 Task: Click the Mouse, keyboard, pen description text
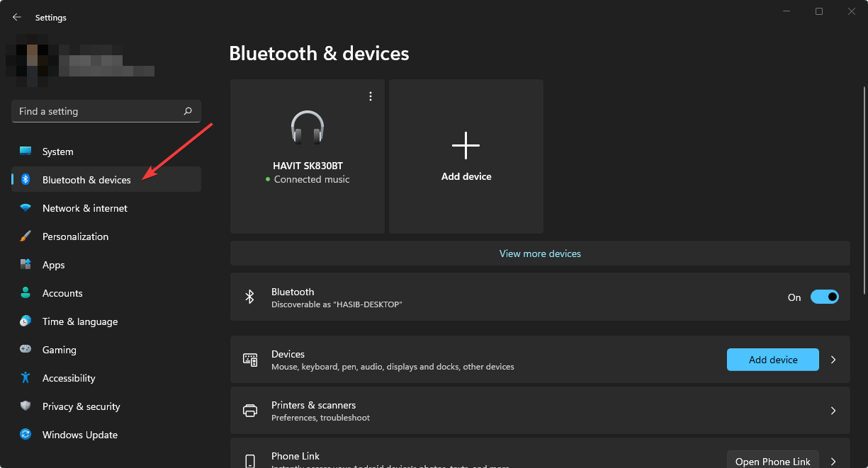pyautogui.click(x=393, y=367)
